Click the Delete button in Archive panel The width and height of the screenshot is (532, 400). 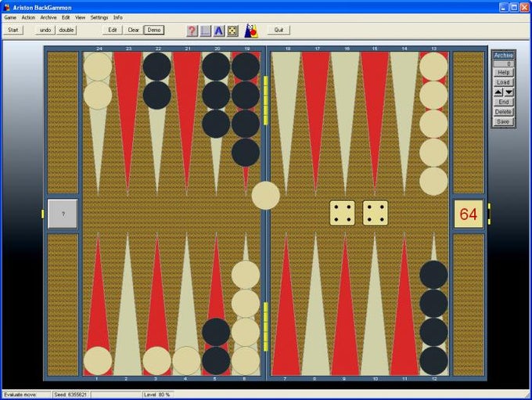504,112
